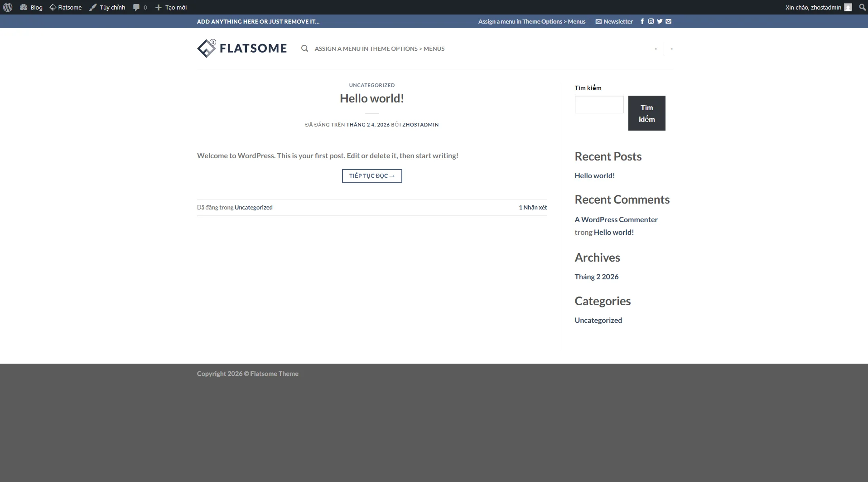868x482 pixels.
Task: Click 'Assign a menu in Theme Options > Menus' main nav
Action: [x=380, y=49]
